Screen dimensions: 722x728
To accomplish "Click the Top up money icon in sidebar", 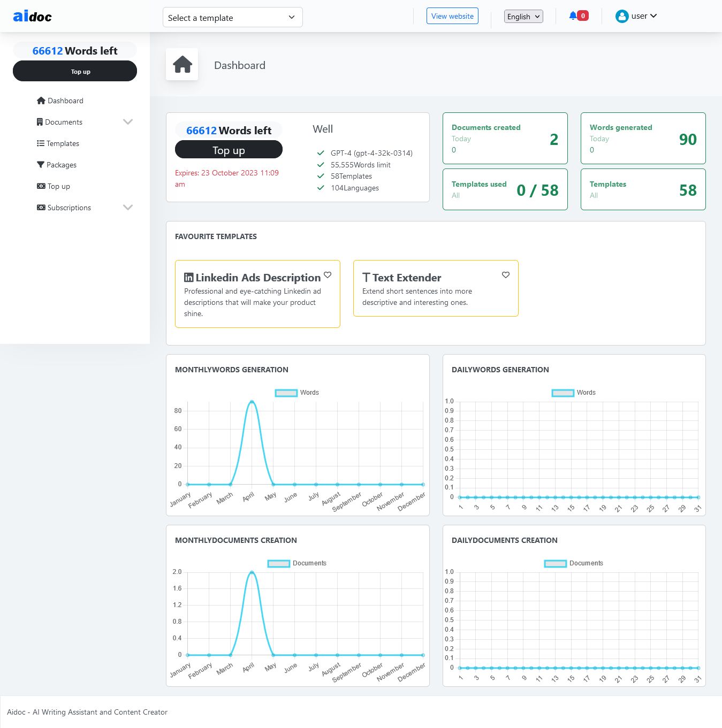I will point(41,186).
